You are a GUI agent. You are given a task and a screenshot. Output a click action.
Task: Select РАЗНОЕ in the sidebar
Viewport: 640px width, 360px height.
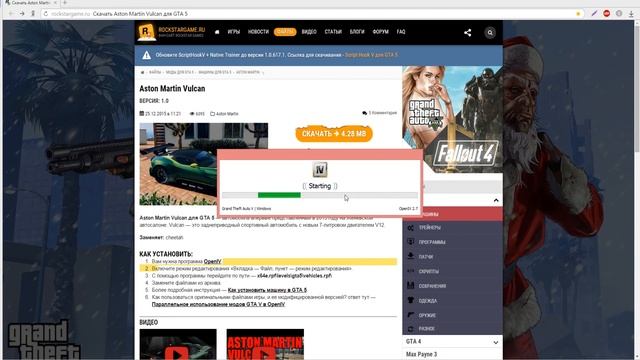point(427,329)
